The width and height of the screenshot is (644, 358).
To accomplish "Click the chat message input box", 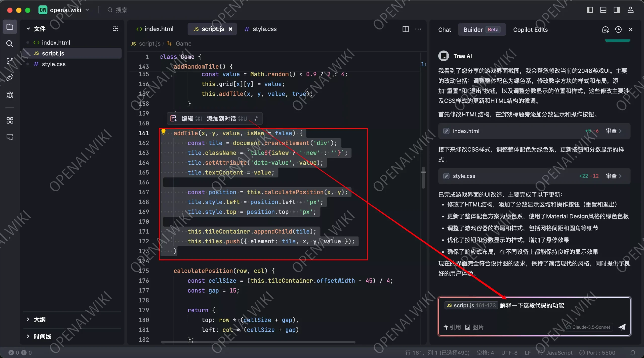I will click(x=534, y=316).
